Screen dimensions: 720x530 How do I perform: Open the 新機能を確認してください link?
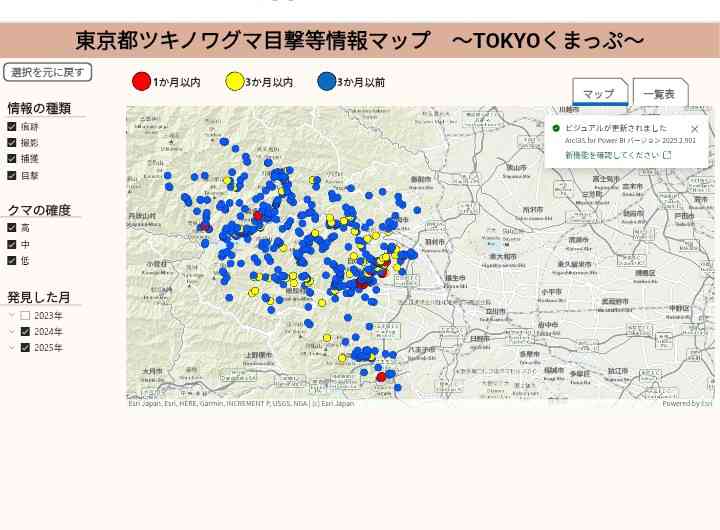pos(613,155)
